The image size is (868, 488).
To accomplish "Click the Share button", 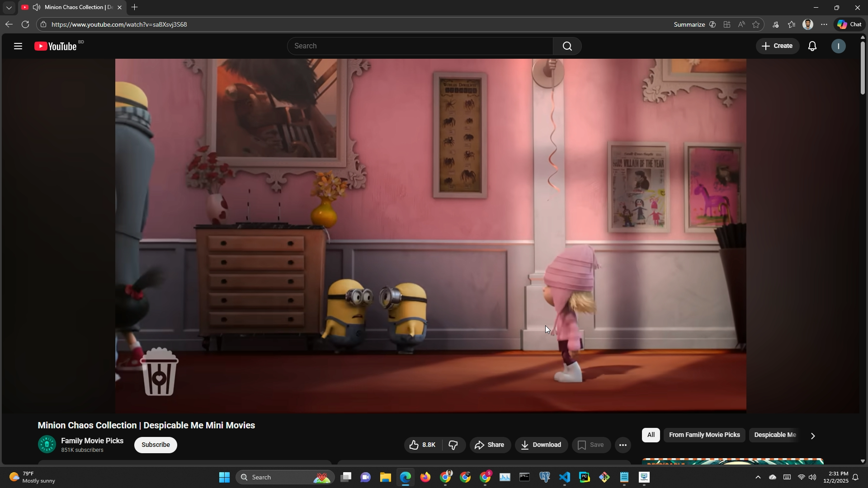I will point(490,446).
